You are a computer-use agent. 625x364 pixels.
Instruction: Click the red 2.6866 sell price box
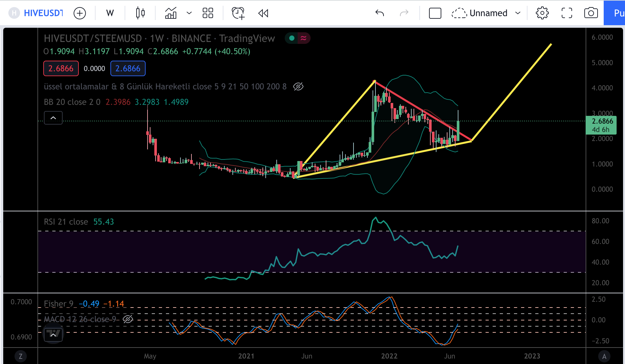(x=61, y=68)
